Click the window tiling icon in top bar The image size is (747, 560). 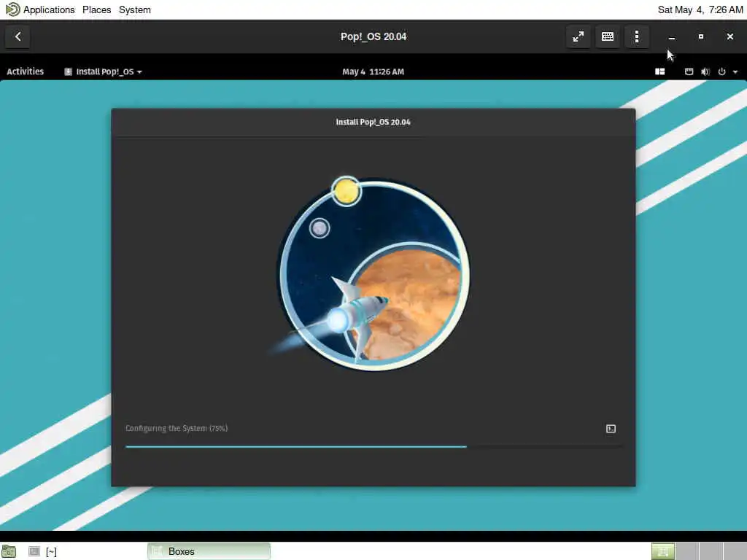point(659,71)
